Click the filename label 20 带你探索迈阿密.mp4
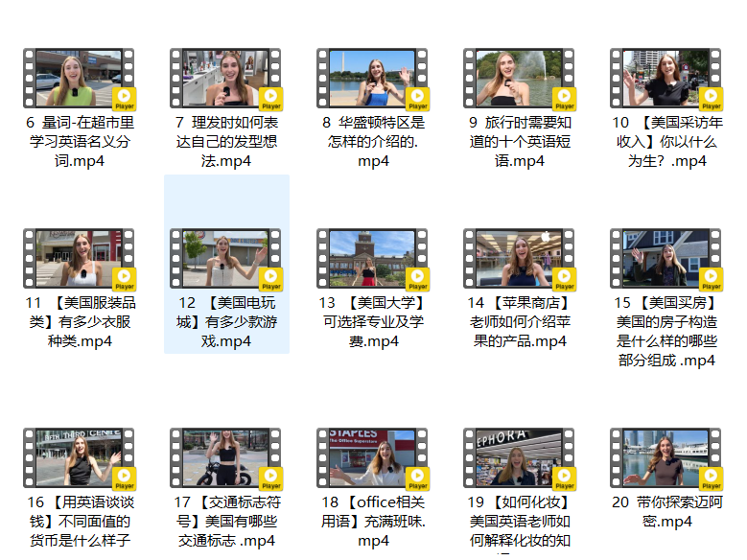The width and height of the screenshot is (747, 560). (x=666, y=512)
